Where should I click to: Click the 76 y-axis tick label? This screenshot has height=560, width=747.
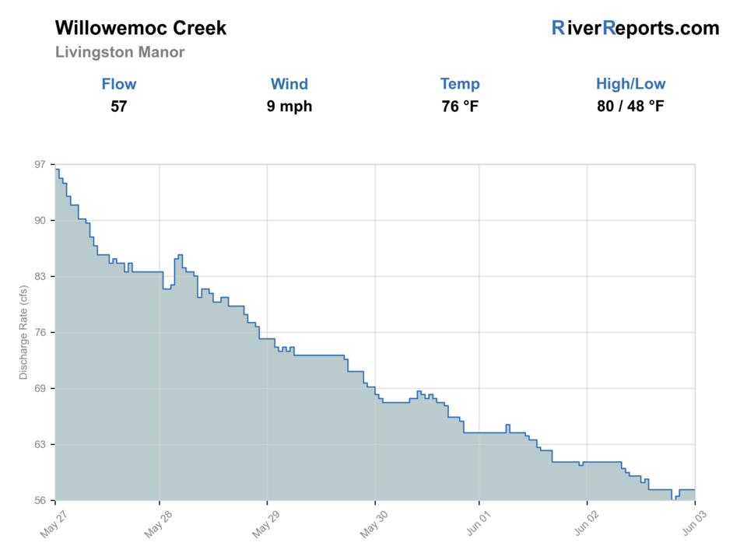40,332
